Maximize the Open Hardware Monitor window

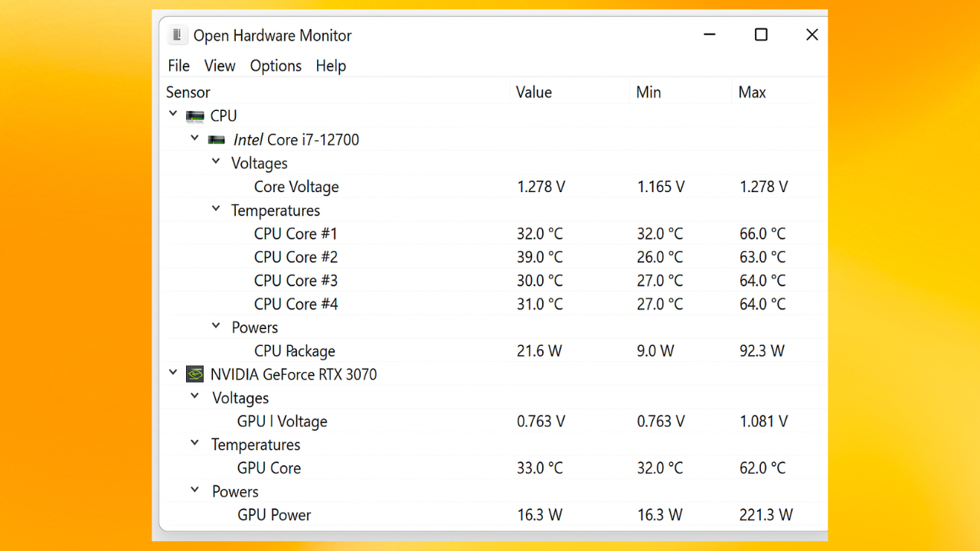pyautogui.click(x=761, y=35)
